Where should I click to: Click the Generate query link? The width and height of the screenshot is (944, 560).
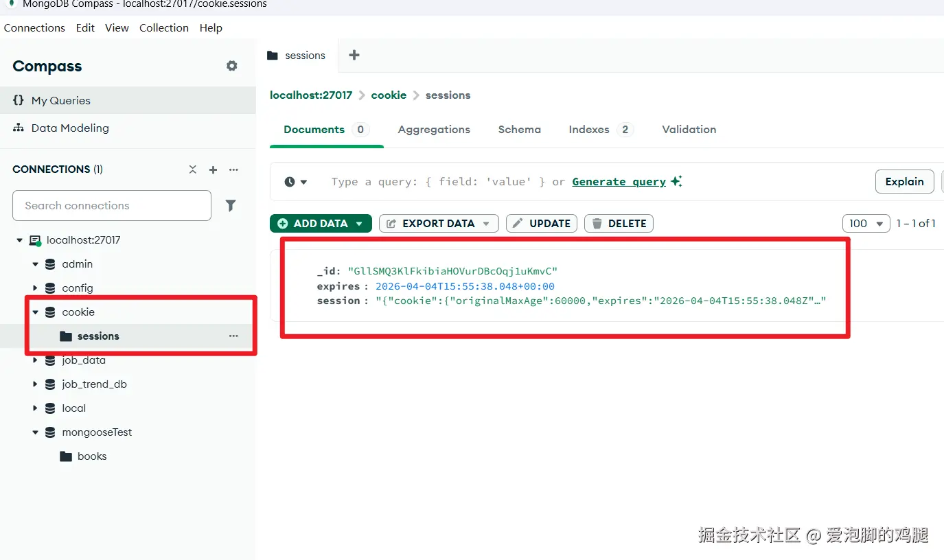[619, 182]
